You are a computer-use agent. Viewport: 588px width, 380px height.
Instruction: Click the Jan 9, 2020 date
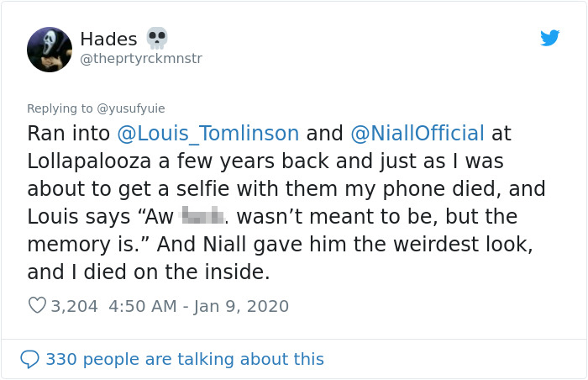pos(243,306)
